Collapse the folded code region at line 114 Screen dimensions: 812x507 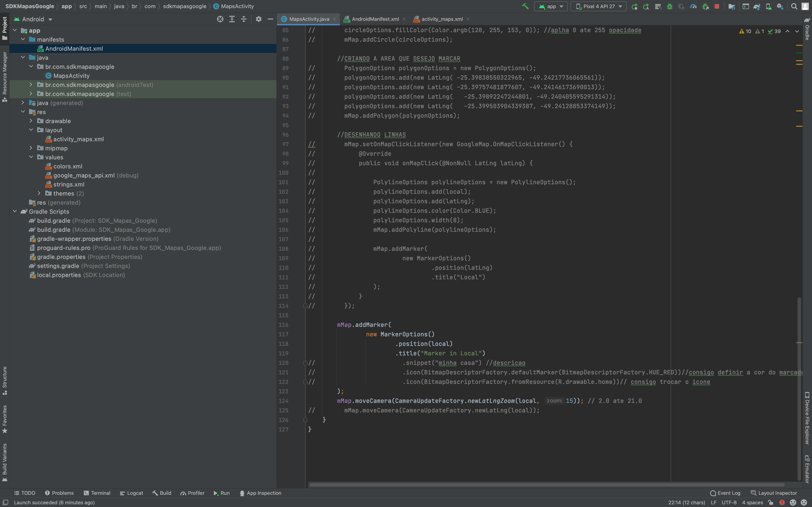tap(305, 306)
